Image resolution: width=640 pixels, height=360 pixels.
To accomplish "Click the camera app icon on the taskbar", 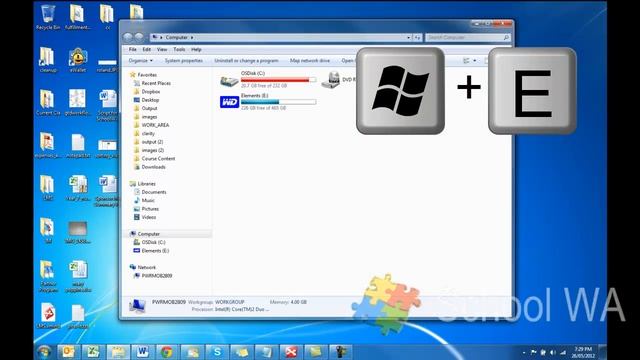I will pos(340,352).
